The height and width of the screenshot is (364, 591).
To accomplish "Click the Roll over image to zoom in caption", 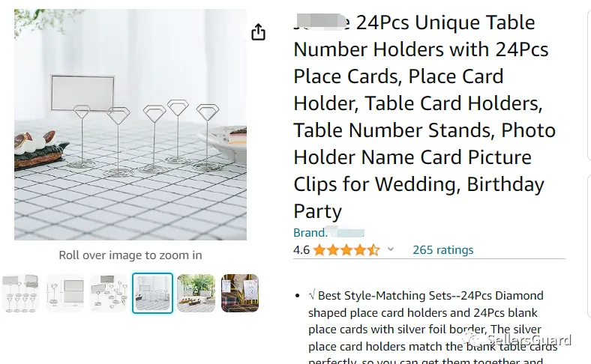I will click(x=130, y=255).
